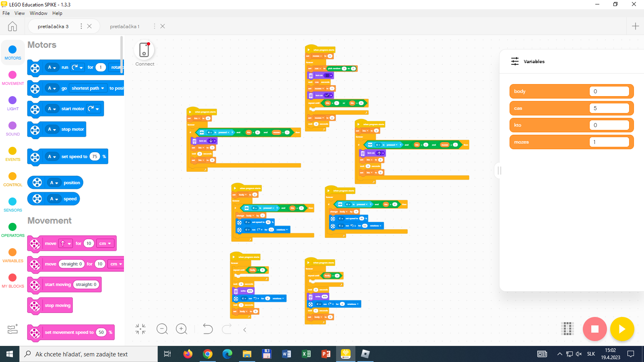Viewport: 644px width, 362px height.
Task: Zoom in the programming canvas
Action: point(182,329)
